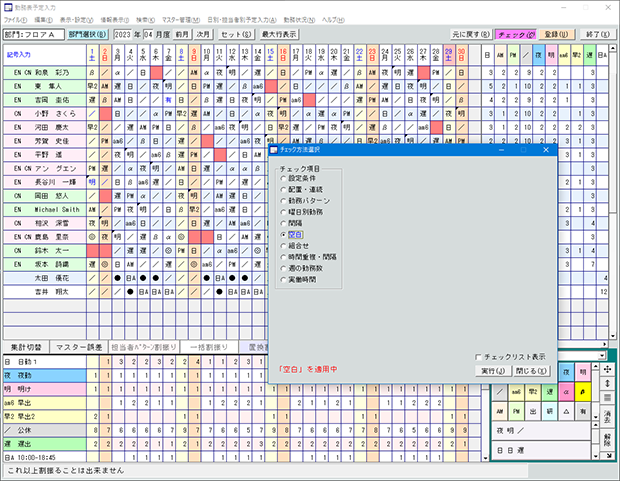This screenshot has width=620, height=482.
Task: Click 閉じる in the check dialog
Action: click(x=531, y=371)
